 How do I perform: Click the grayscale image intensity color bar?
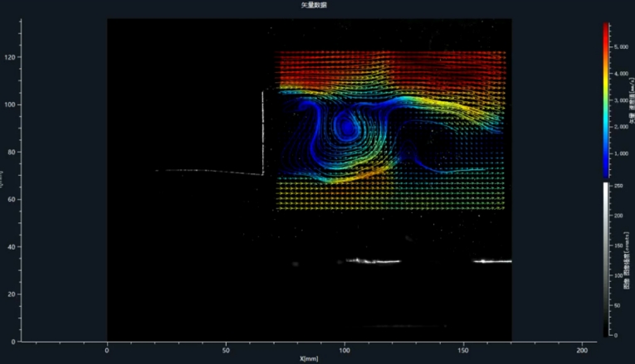pyautogui.click(x=606, y=260)
